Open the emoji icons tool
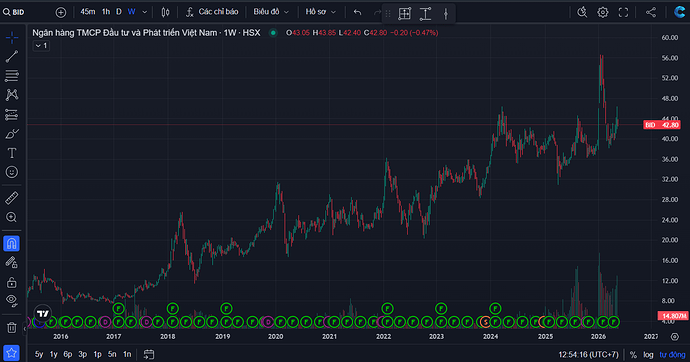Image resolution: width=690 pixels, height=362 pixels. (12, 172)
